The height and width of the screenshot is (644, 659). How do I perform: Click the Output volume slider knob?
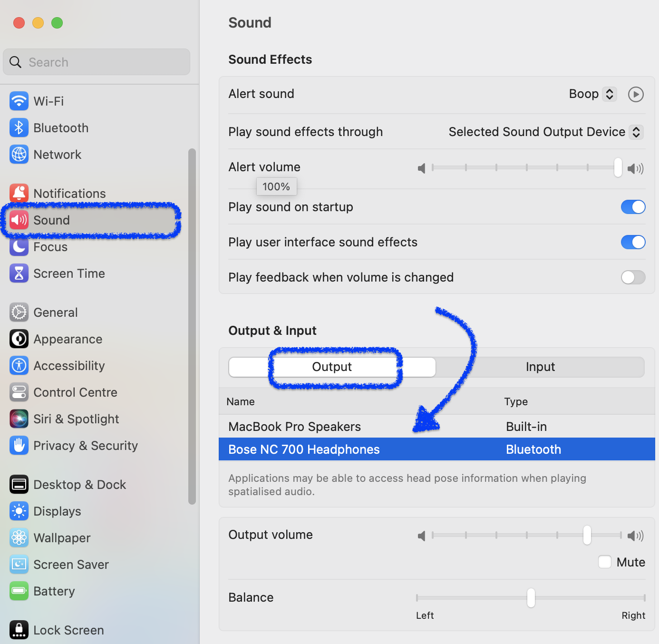point(587,535)
